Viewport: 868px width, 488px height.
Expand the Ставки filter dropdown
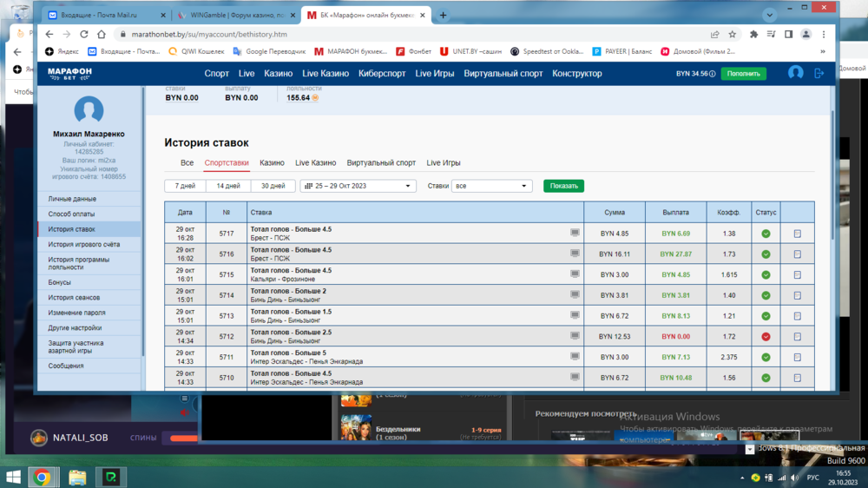[x=491, y=186]
